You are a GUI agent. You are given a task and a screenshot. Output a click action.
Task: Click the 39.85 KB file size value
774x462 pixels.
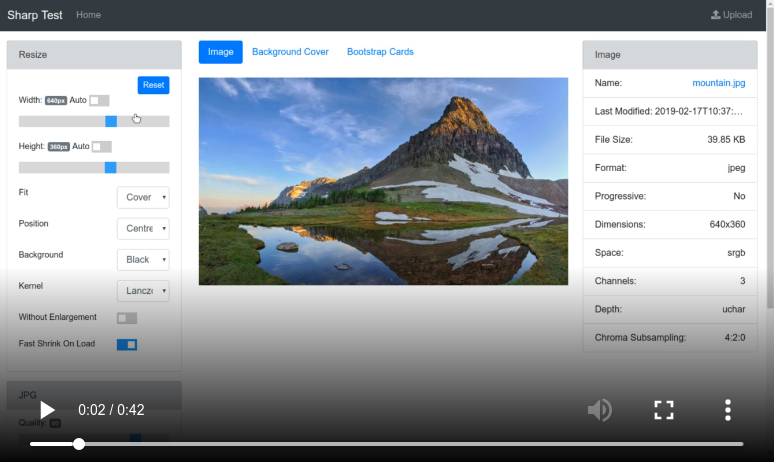[x=726, y=140]
